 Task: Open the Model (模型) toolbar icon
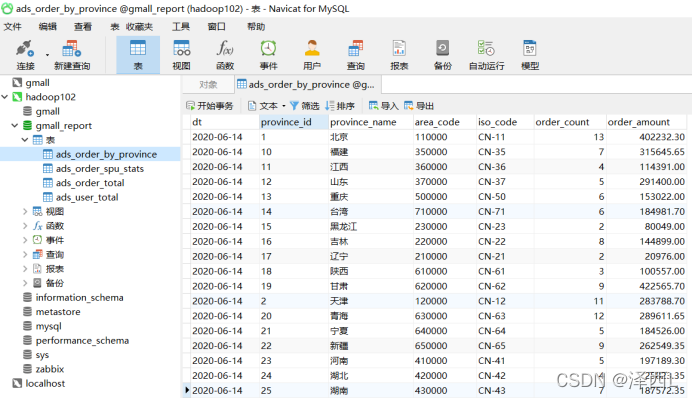pos(529,55)
